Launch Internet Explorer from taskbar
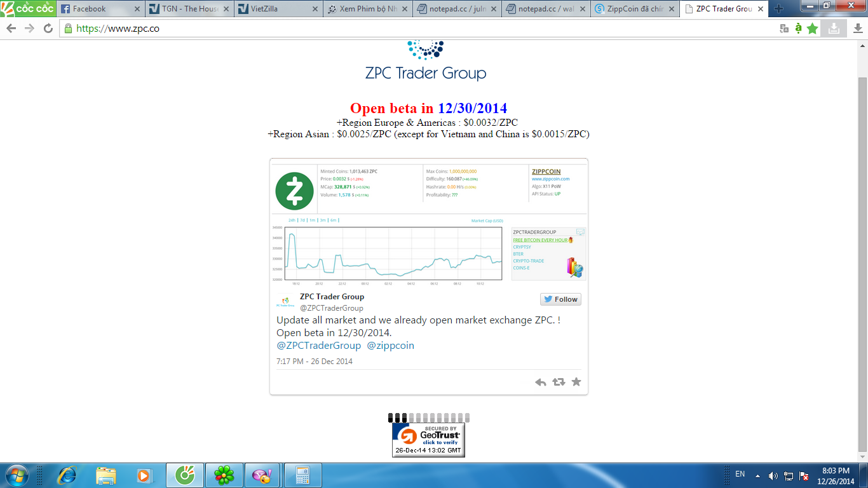The height and width of the screenshot is (488, 868). coord(66,475)
